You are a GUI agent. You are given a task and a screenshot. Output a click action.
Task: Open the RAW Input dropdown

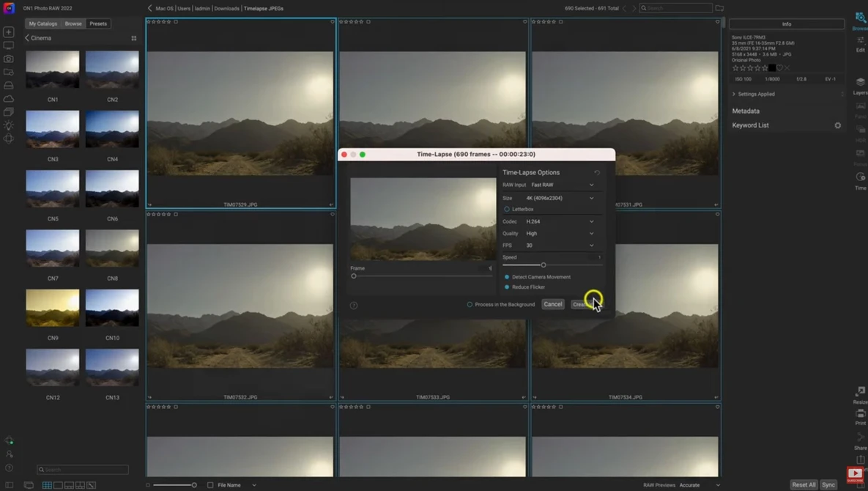click(x=562, y=185)
